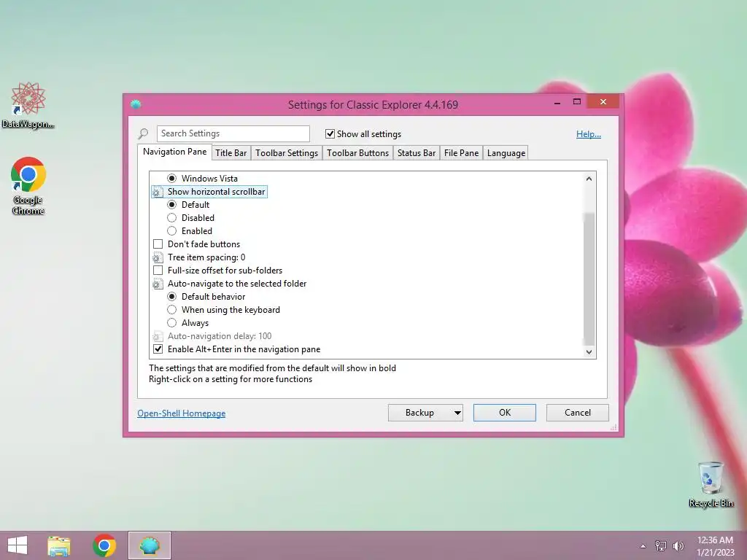This screenshot has height=560, width=747.
Task: Click gear icon beside Auto-navigate to selected folder
Action: tap(158, 284)
